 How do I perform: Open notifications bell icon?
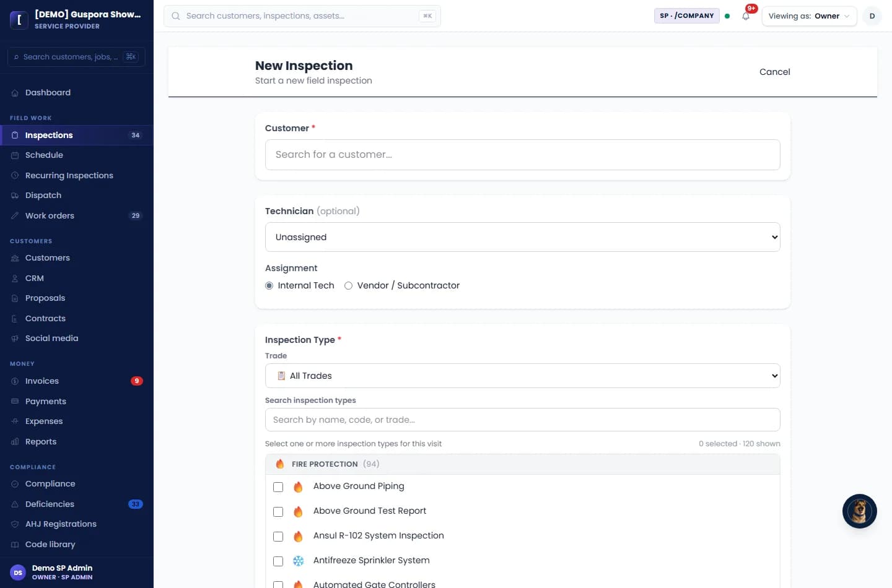point(746,16)
